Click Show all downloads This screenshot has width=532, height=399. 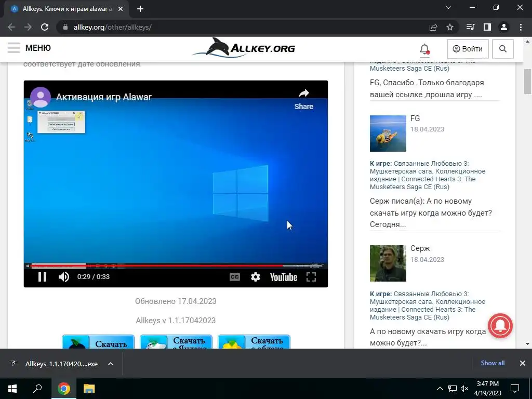point(493,363)
